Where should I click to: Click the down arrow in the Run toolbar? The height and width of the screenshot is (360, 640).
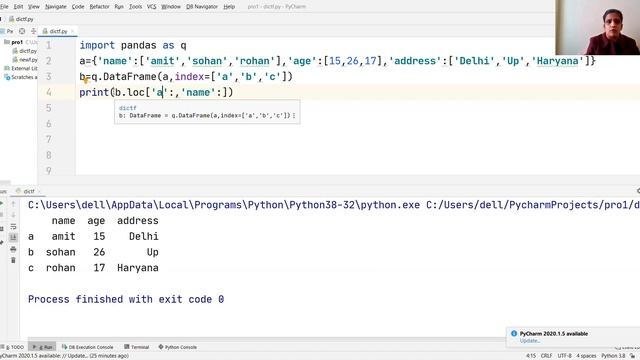point(13,215)
